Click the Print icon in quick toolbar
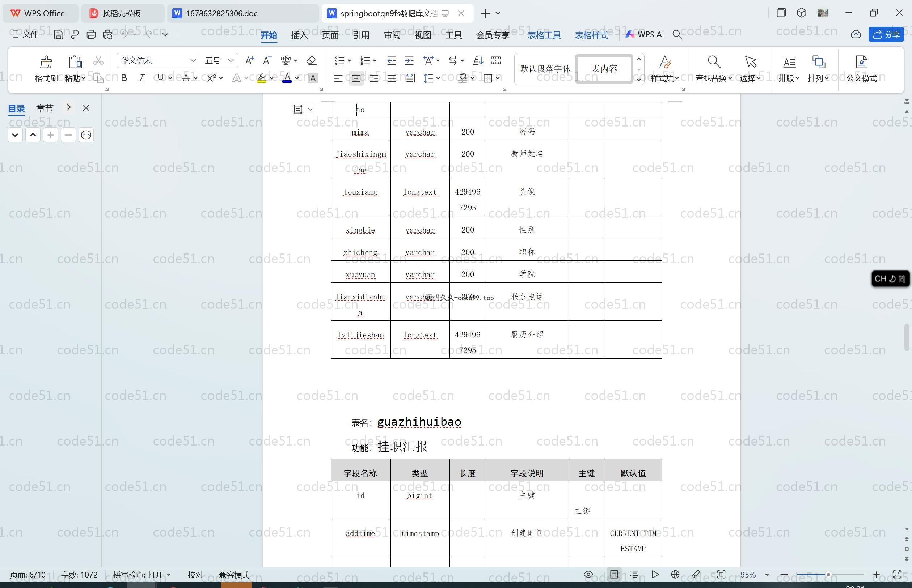 (91, 35)
